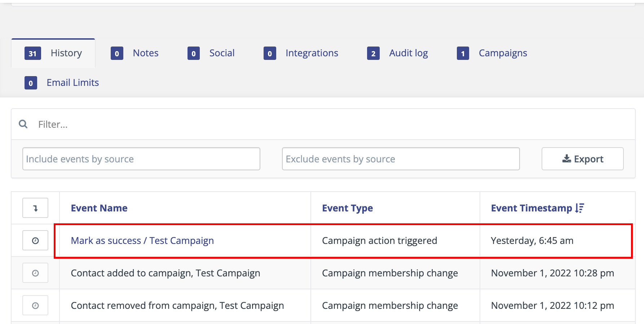Open the Social tab

pos(222,53)
